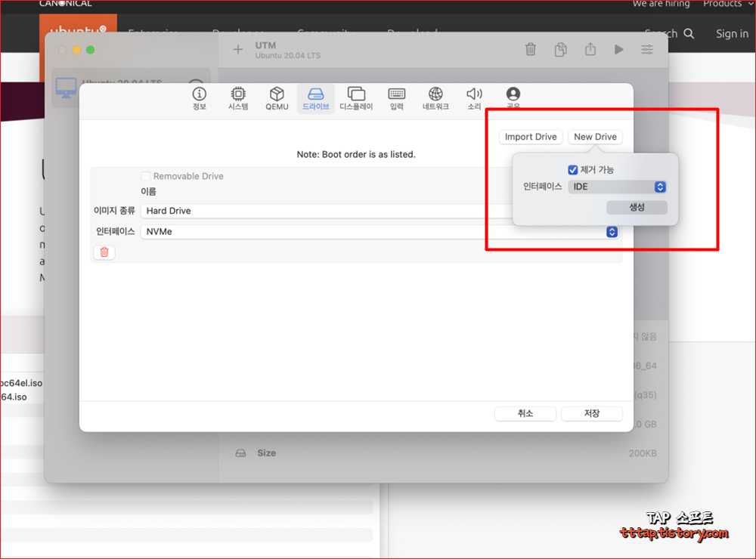
Task: Open the 디스플레이 settings tab
Action: [x=356, y=99]
